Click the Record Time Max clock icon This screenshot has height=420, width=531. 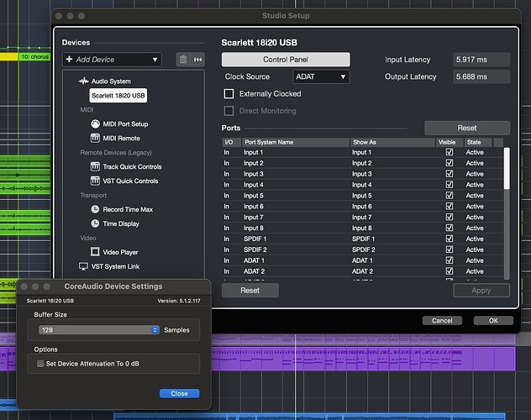[95, 209]
